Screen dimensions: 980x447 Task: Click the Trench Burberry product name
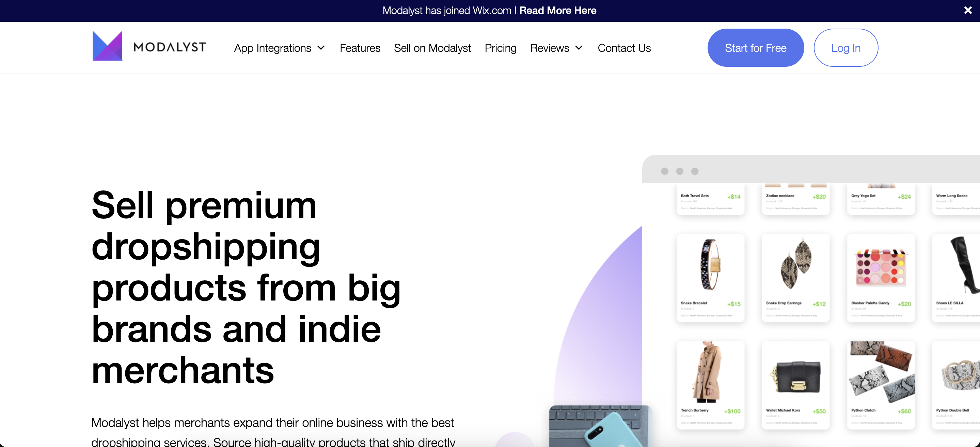pos(695,411)
